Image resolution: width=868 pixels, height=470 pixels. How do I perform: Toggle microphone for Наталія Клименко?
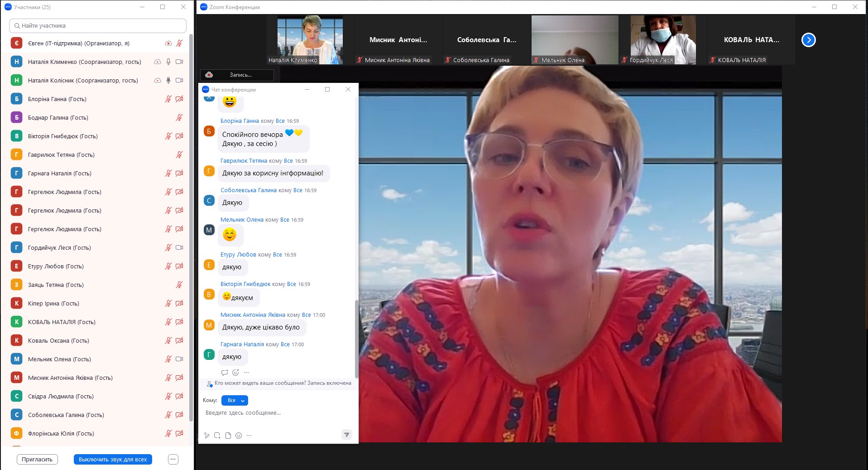(x=168, y=62)
